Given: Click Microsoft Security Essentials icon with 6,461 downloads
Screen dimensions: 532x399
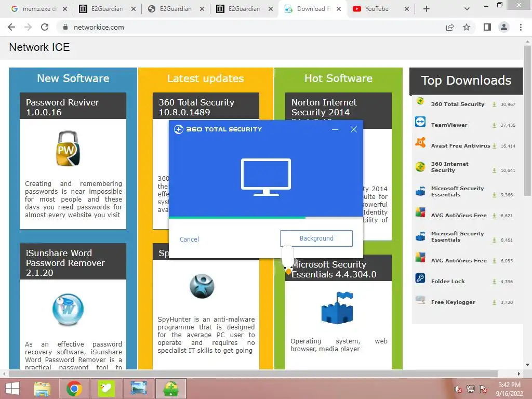Looking at the screenshot, I should tap(420, 236).
